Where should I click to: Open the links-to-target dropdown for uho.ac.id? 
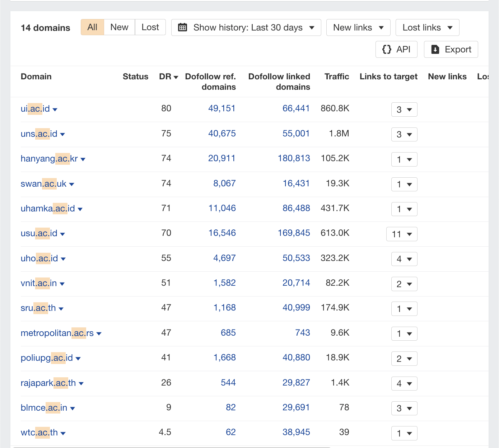(x=404, y=259)
